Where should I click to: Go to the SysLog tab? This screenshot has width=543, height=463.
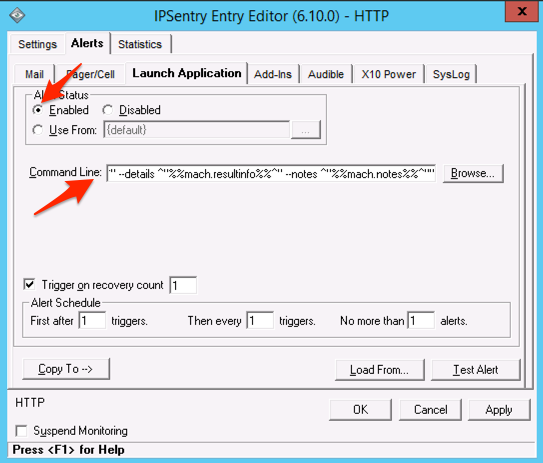coord(451,74)
